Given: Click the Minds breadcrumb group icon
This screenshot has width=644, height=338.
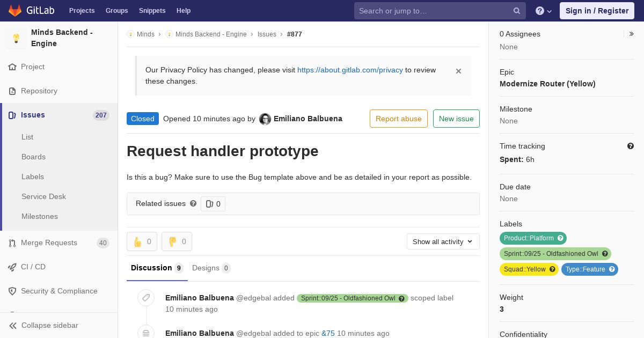Looking at the screenshot, I should (x=130, y=34).
